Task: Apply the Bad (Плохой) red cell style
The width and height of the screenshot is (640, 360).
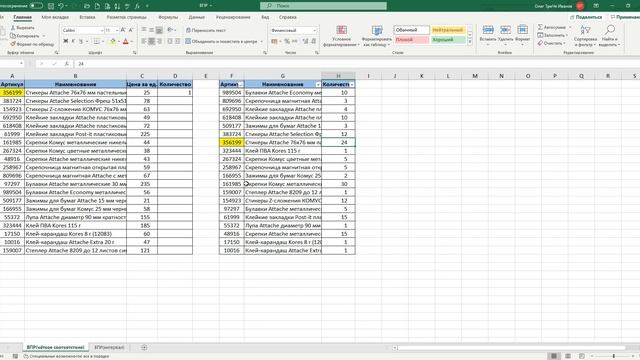Action: tap(411, 40)
